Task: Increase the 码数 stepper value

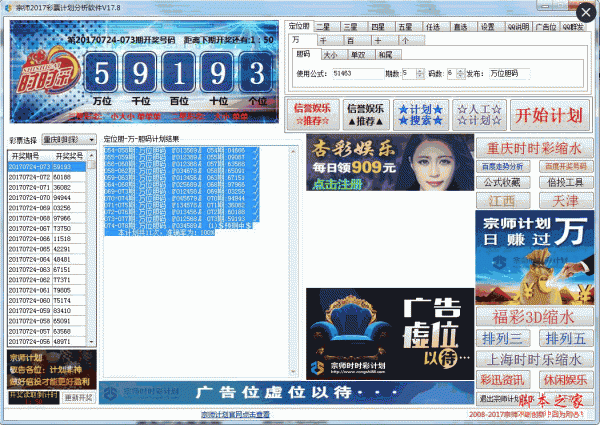Action: 461,71
